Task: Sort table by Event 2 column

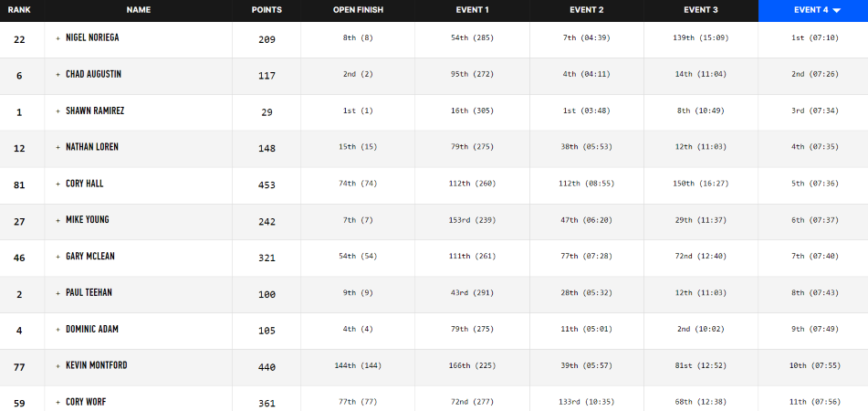Action: tap(586, 10)
